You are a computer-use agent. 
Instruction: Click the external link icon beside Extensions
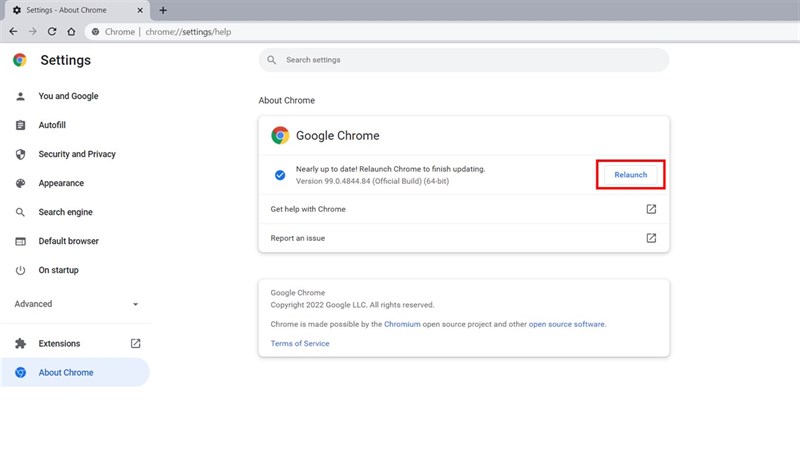click(135, 344)
